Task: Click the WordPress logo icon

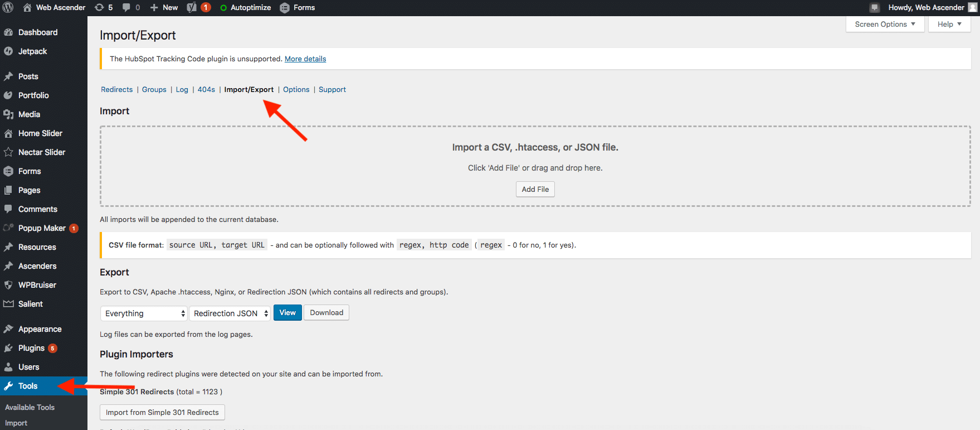Action: [8, 8]
